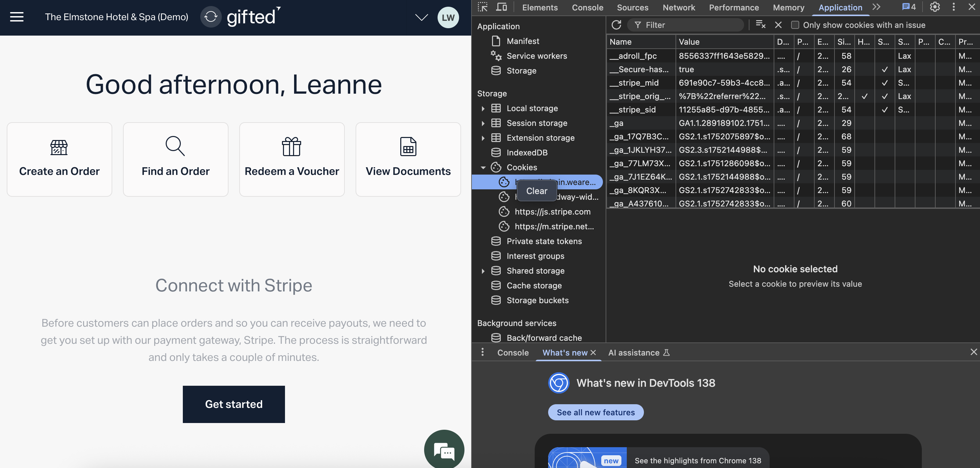Expand Session storage tree
The image size is (980, 468).
(483, 123)
